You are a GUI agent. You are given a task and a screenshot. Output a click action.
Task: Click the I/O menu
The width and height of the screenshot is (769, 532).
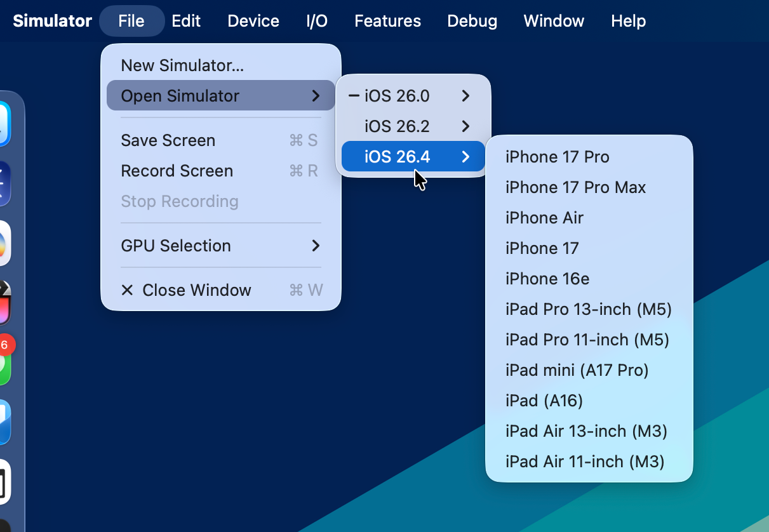317,21
